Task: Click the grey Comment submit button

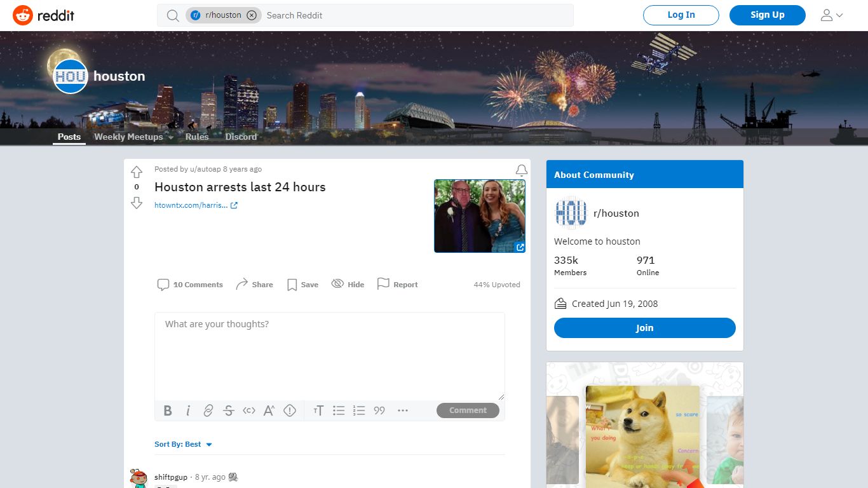Action: click(468, 410)
